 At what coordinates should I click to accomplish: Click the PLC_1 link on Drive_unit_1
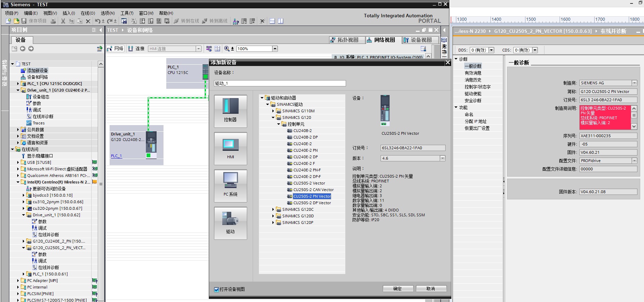tap(116, 156)
